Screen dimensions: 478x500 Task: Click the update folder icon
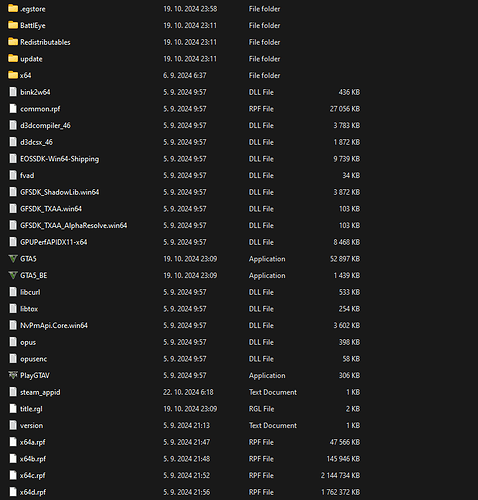[13, 59]
